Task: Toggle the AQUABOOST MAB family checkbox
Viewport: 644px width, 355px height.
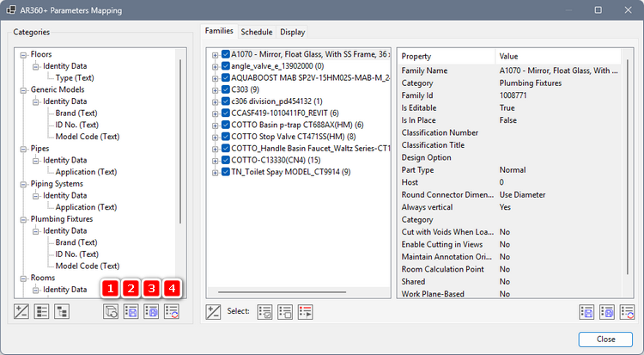Action: pyautogui.click(x=226, y=77)
